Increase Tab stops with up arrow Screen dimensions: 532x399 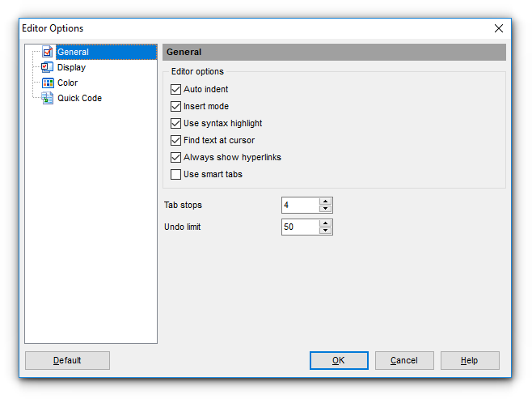point(325,202)
